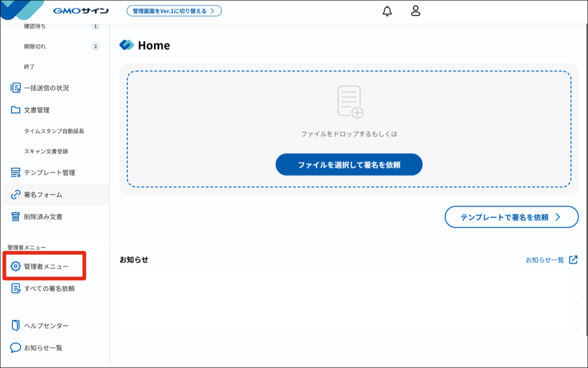The image size is (588, 368).
Task: Click the すべての署名依頼 document icon
Action: [16, 288]
